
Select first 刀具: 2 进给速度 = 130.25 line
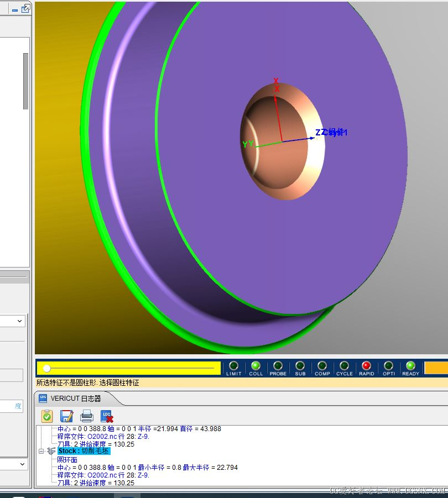96,444
